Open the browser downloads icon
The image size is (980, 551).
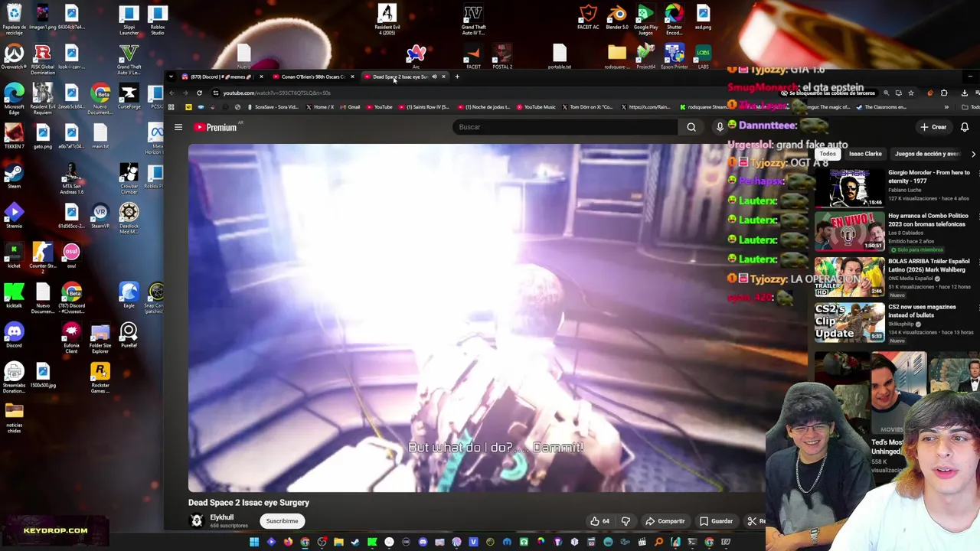point(964,93)
